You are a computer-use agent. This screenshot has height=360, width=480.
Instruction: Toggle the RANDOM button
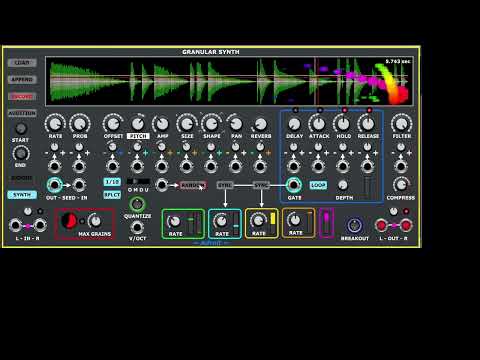pyautogui.click(x=193, y=185)
